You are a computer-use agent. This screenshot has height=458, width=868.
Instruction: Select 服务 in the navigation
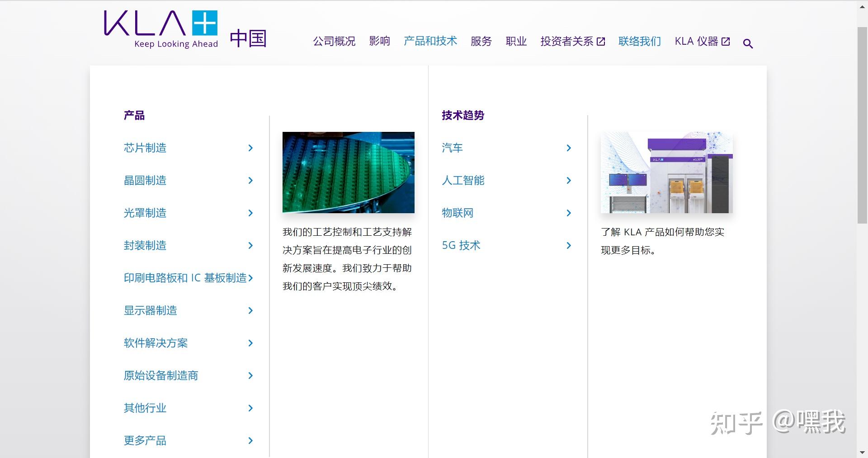click(481, 41)
